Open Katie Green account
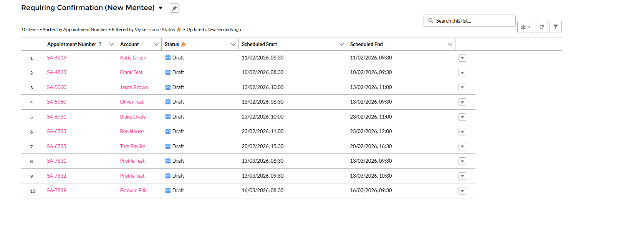 [x=133, y=58]
